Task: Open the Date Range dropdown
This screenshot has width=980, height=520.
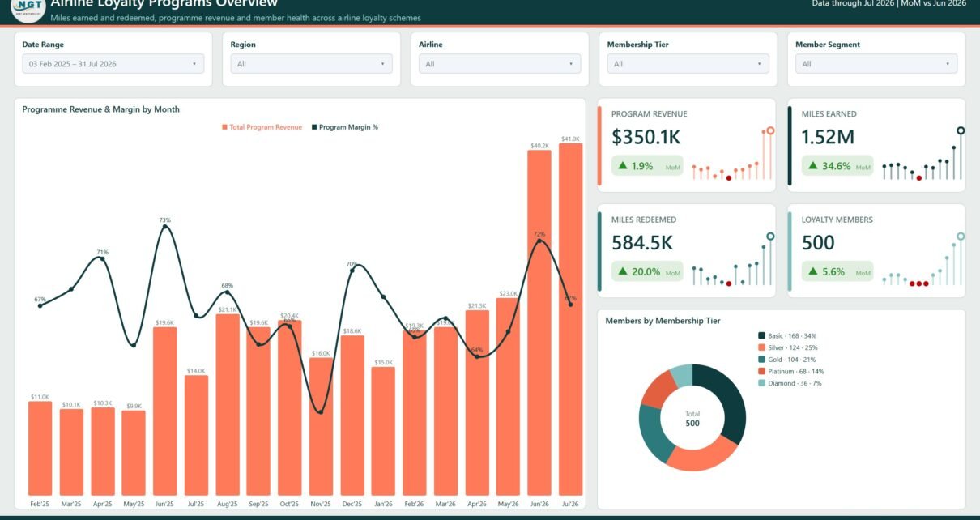Action: coord(113,64)
